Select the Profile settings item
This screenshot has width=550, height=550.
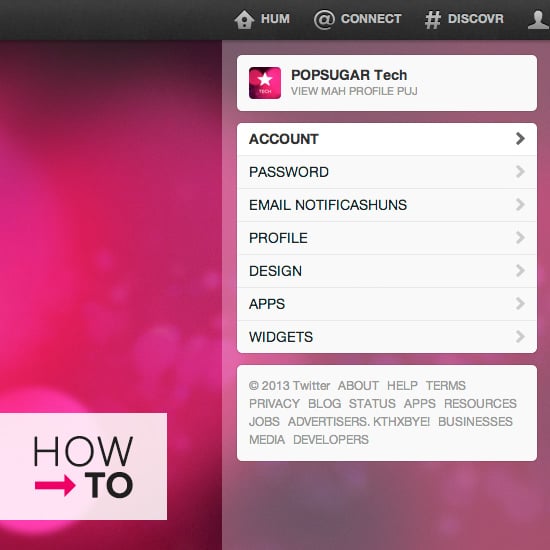387,238
